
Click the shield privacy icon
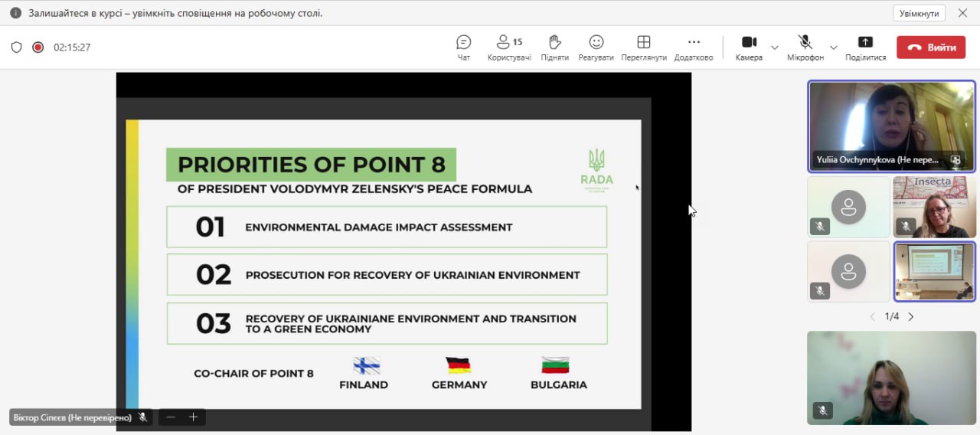[16, 47]
